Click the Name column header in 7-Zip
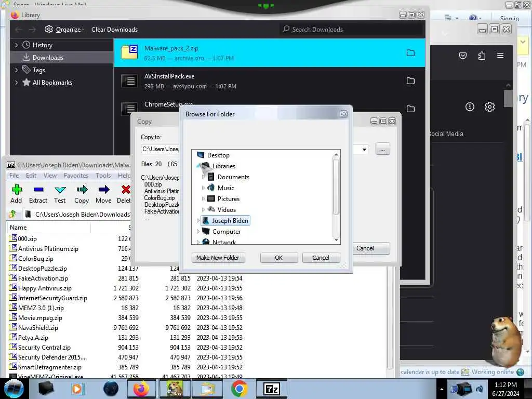532x399 pixels. [x=49, y=228]
